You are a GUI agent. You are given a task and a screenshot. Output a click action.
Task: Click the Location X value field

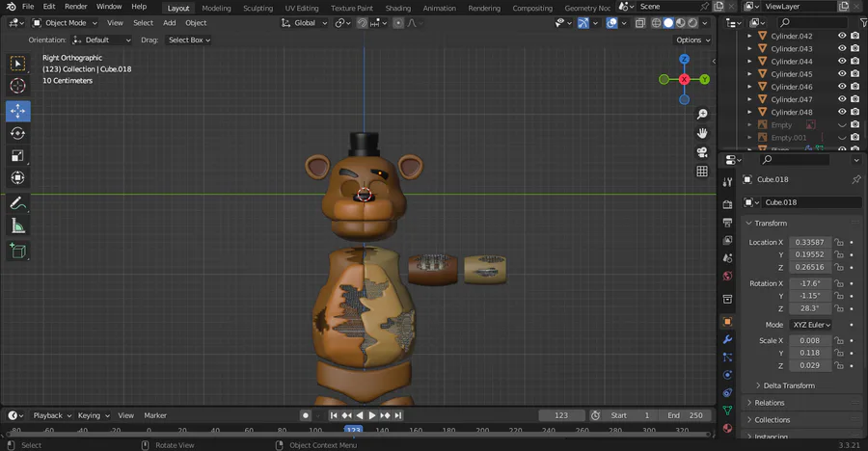(809, 242)
